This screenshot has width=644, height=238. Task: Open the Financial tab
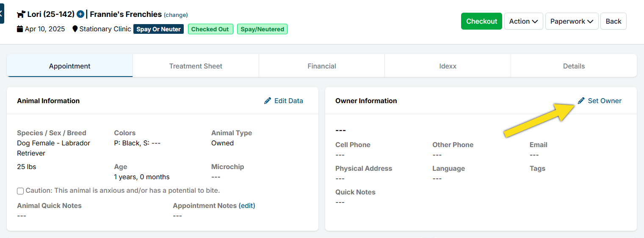coord(322,66)
